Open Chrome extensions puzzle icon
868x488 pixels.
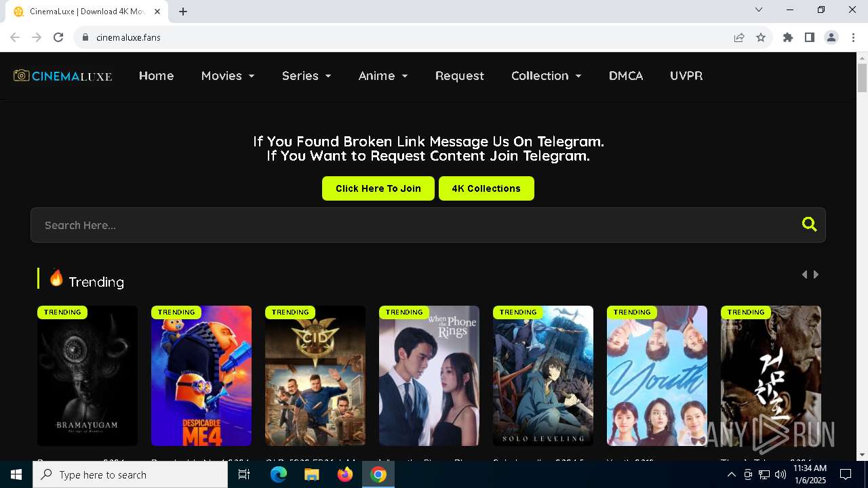(788, 37)
